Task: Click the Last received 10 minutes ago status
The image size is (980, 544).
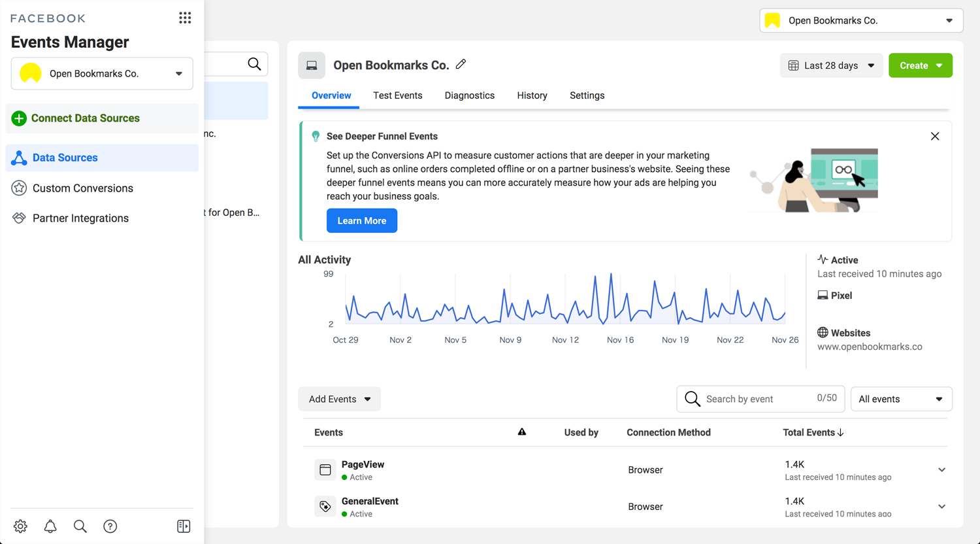Action: [x=879, y=274]
